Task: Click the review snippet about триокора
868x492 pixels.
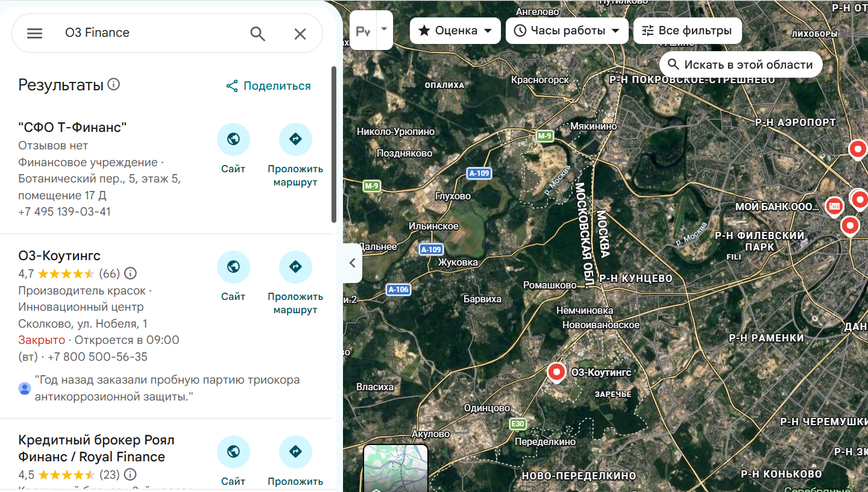Action: [167, 388]
